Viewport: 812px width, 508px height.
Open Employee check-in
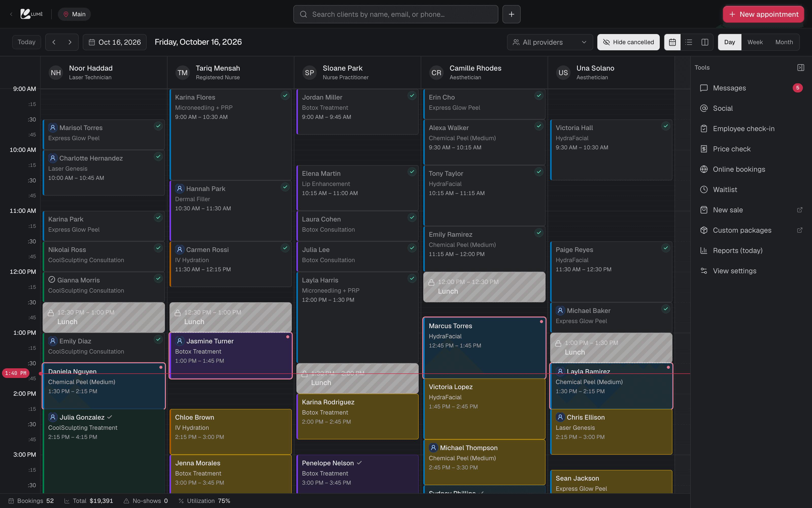point(751,129)
